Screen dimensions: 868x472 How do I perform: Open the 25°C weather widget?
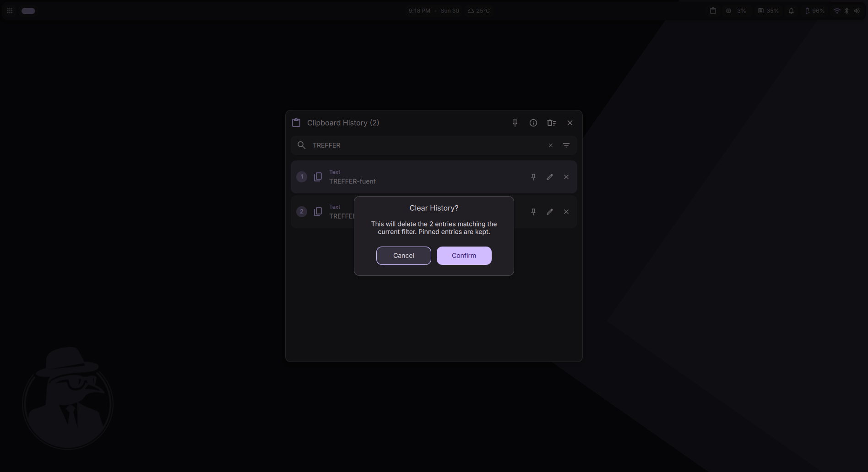479,11
